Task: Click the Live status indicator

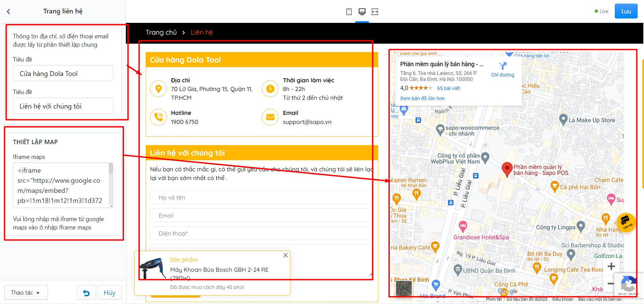Action: pyautogui.click(x=601, y=11)
